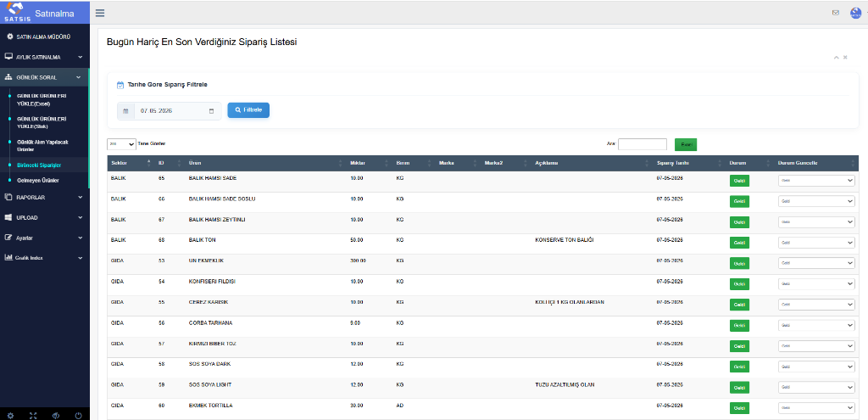Click power logout icon in sidebar footer
The image size is (868, 420).
78,415
